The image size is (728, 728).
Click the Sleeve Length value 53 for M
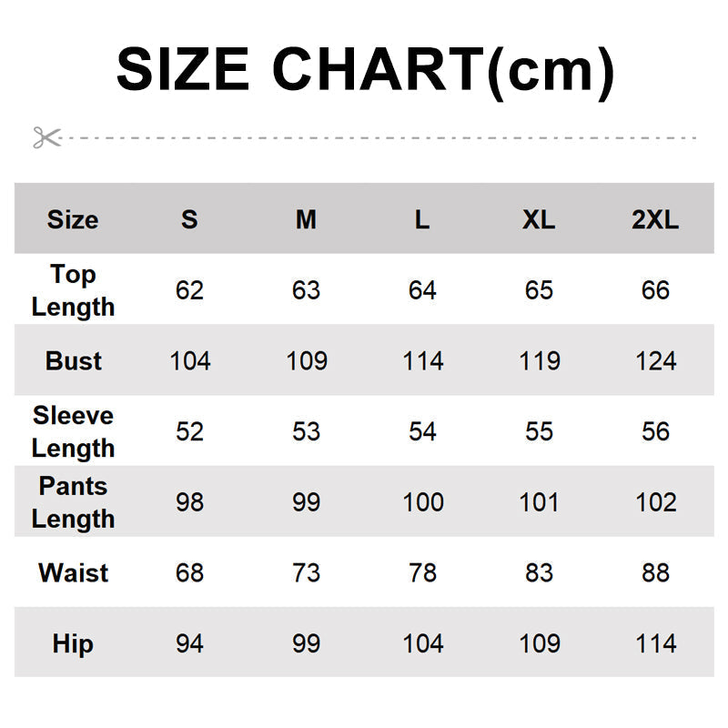306,431
